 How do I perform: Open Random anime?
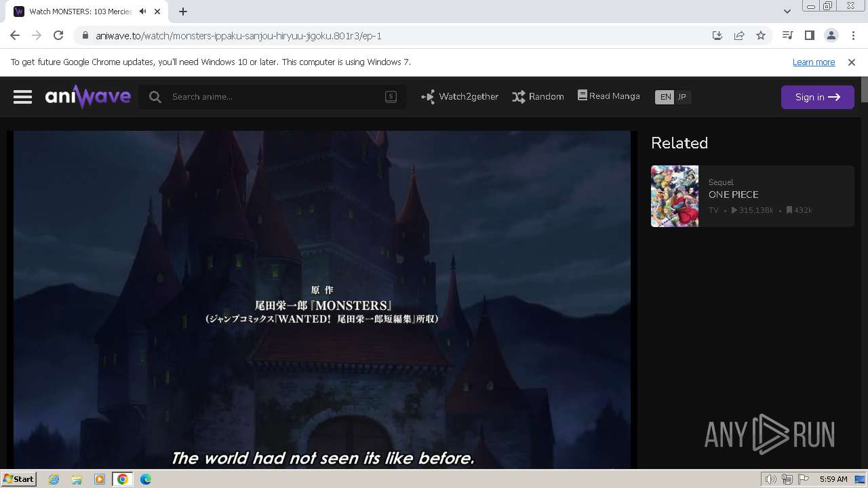(538, 97)
